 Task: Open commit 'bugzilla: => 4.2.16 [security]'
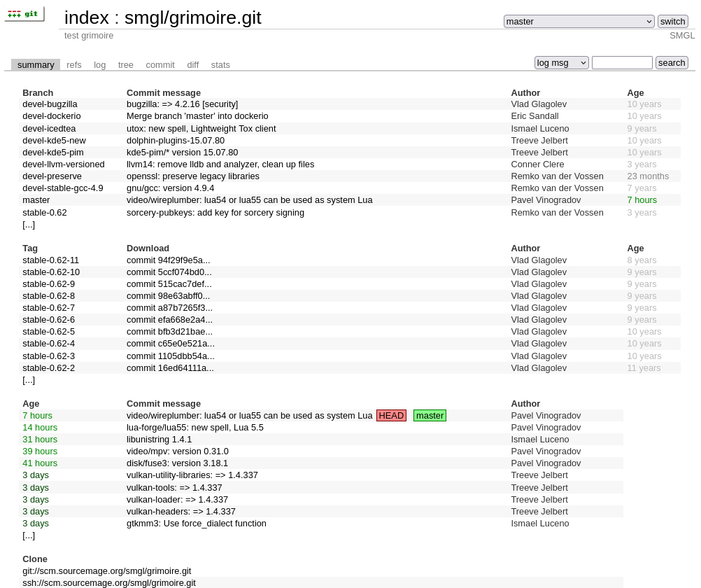(182, 104)
